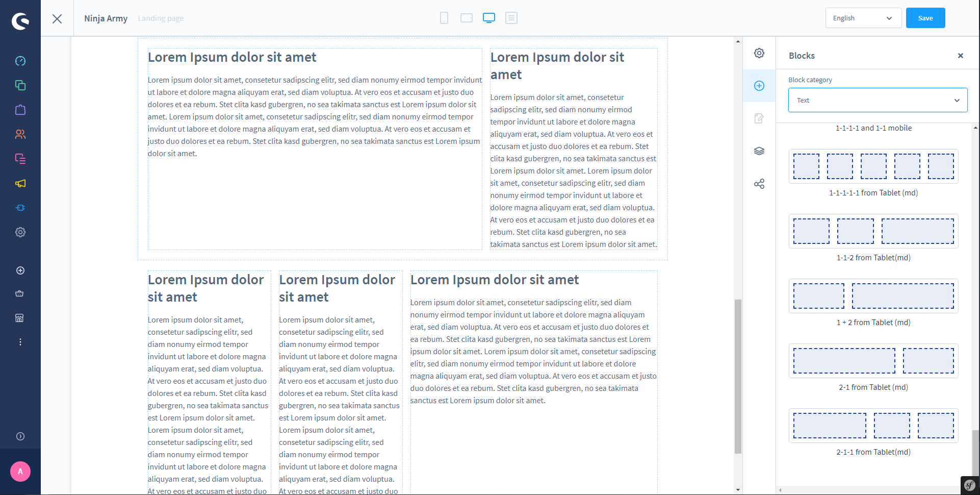Switch to mobile viewport preview
This screenshot has height=495, width=980.
pos(444,18)
